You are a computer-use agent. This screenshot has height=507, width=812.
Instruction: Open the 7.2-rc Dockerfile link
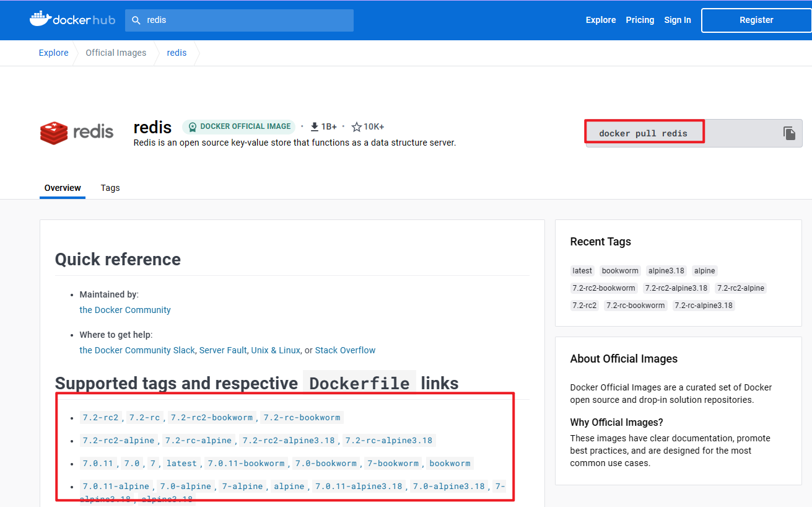145,418
